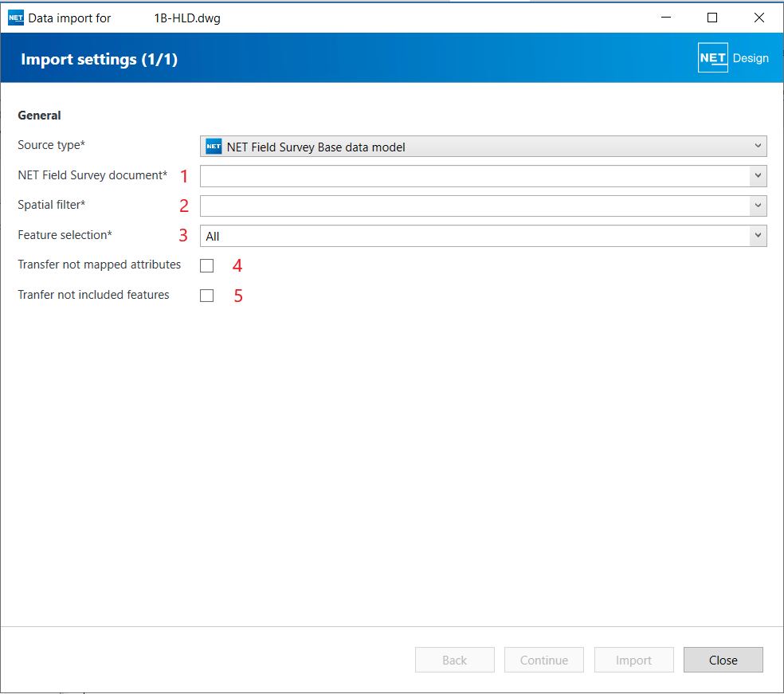Maximize the Data import window
This screenshot has width=784, height=694.
[x=712, y=18]
